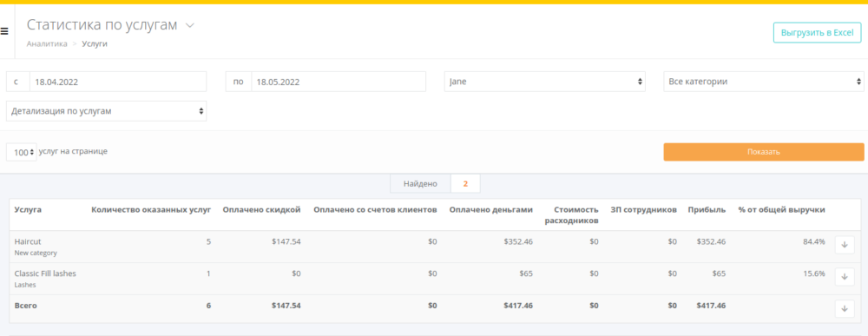The image size is (868, 336).
Task: Click the ЗП сотрудников column header
Action: pos(644,210)
